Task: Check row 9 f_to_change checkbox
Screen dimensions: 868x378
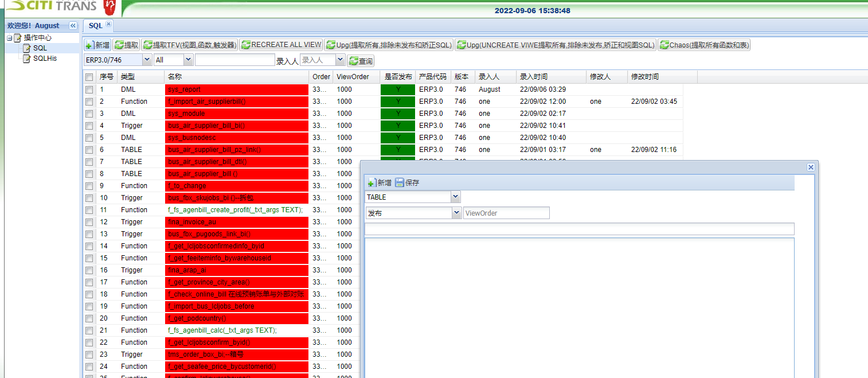Action: pos(89,186)
